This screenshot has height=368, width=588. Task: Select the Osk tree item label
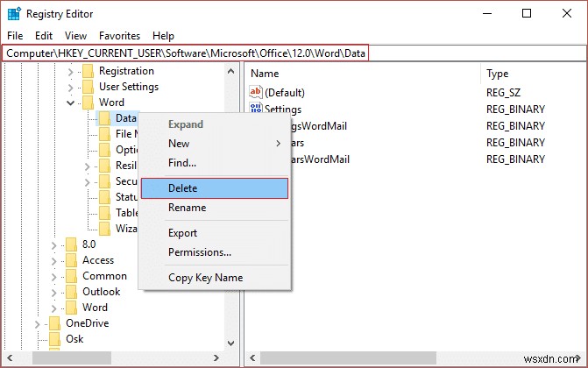coord(74,339)
